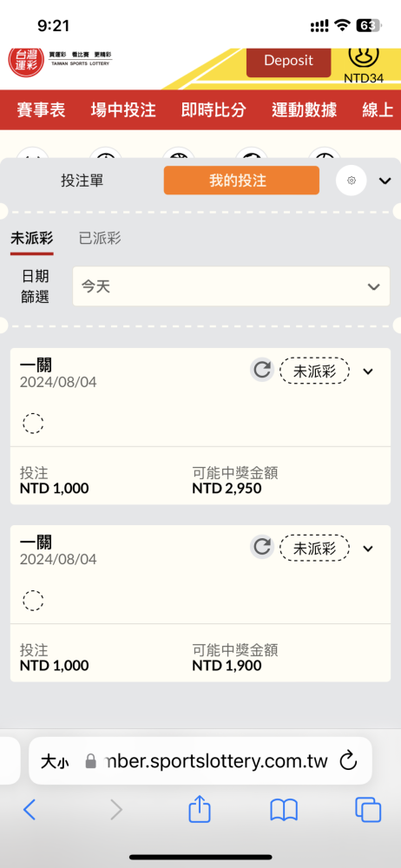Expand details of the second 一關 bet
Image resolution: width=401 pixels, height=868 pixels.
click(368, 549)
